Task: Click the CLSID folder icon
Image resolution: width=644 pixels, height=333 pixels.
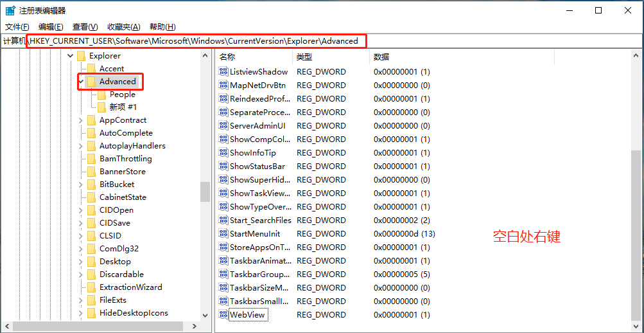Action: tap(91, 235)
